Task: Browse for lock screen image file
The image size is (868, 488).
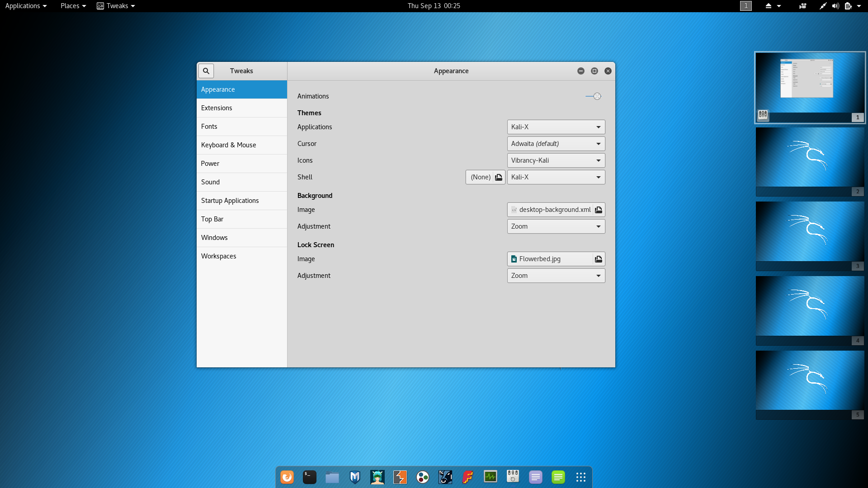Action: pos(598,259)
